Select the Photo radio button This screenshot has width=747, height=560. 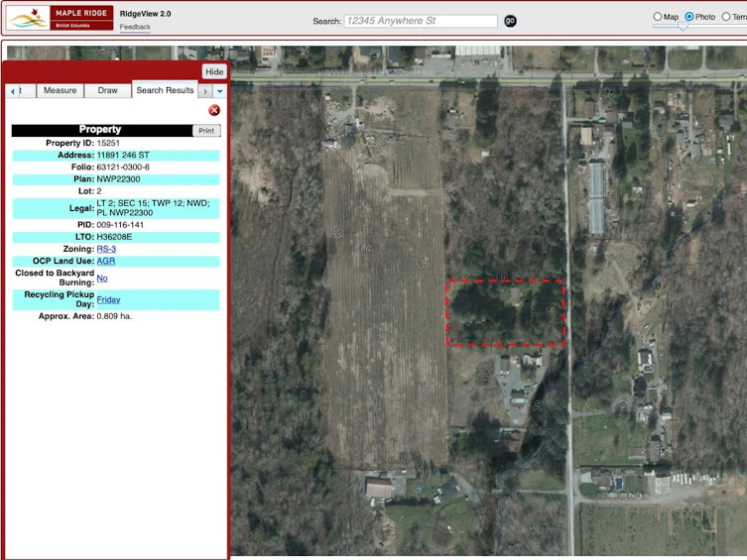tap(688, 17)
